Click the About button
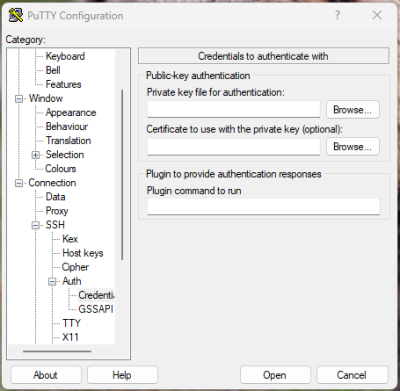Image resolution: width=400 pixels, height=391 pixels. [x=46, y=375]
